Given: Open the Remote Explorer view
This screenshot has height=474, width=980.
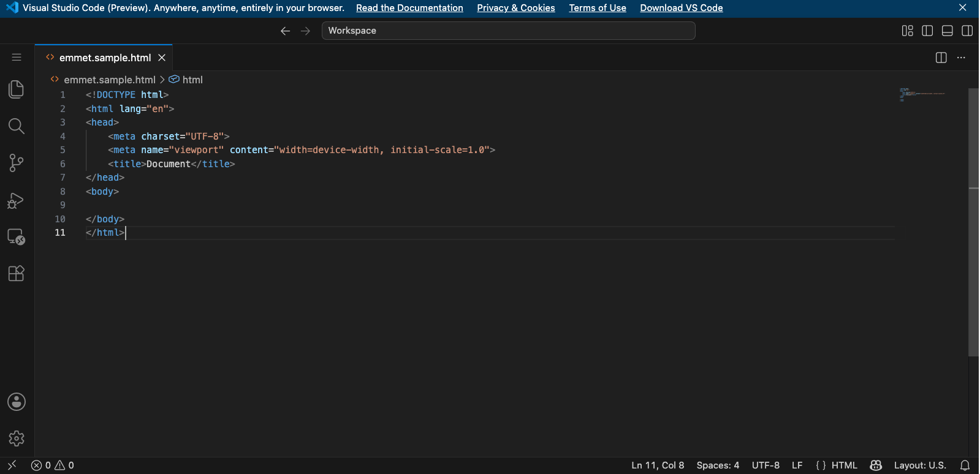Looking at the screenshot, I should [17, 236].
